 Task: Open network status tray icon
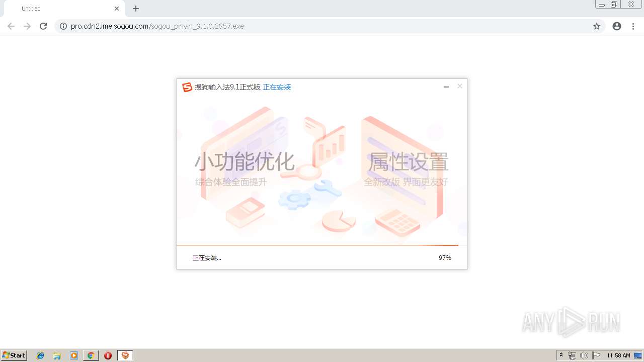click(x=572, y=355)
